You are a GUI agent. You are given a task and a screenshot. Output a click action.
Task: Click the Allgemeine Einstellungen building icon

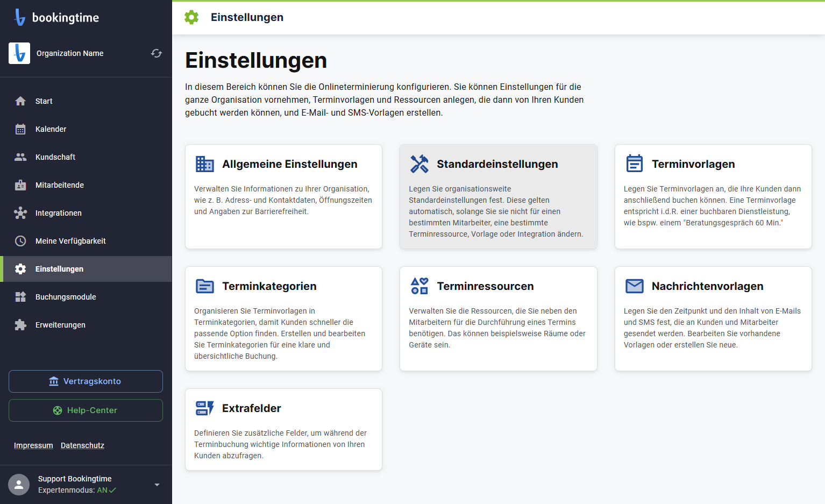pyautogui.click(x=204, y=164)
